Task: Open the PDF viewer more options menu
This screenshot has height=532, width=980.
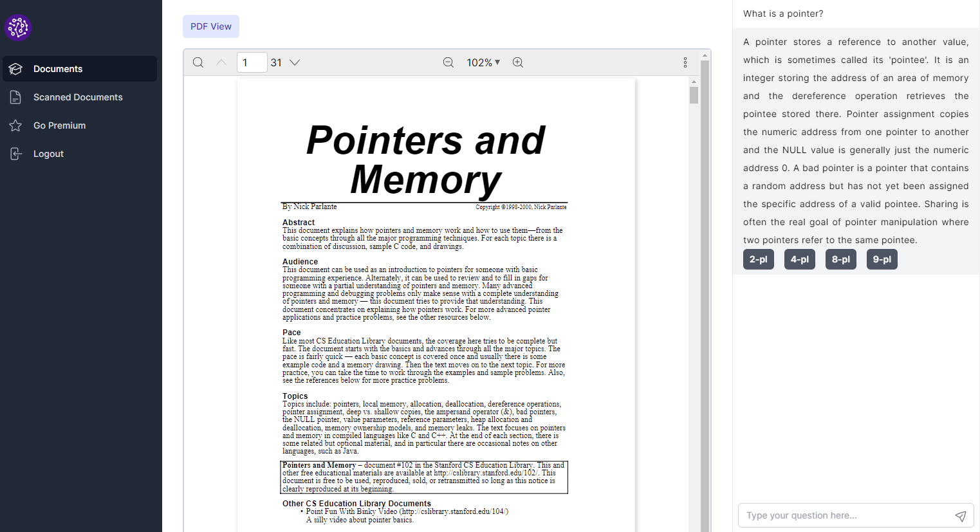Action: [x=685, y=62]
